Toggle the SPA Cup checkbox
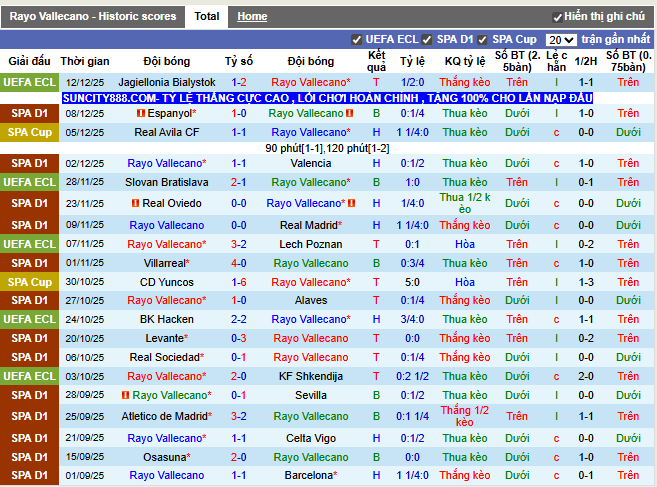 pos(482,40)
